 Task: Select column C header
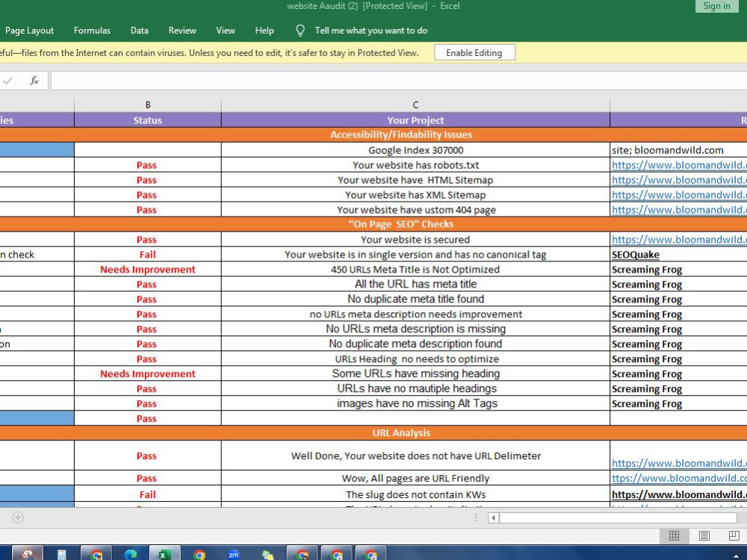415,105
